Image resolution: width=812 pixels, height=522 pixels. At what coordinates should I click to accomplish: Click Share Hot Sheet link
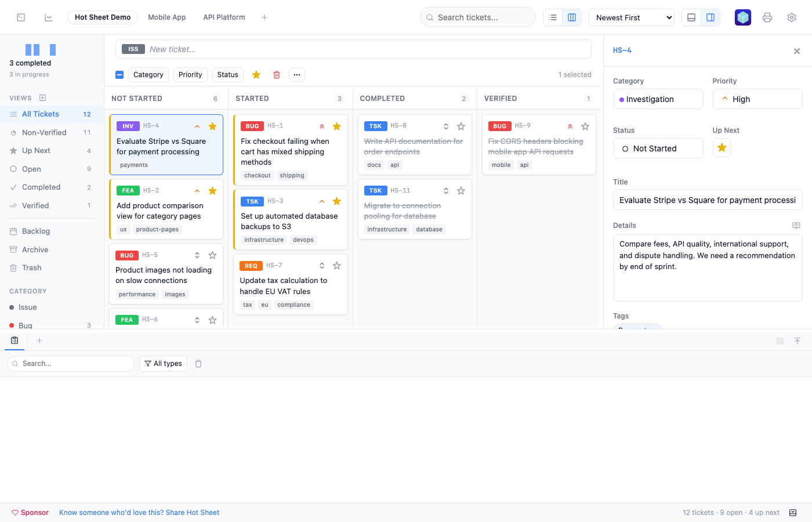pos(139,513)
